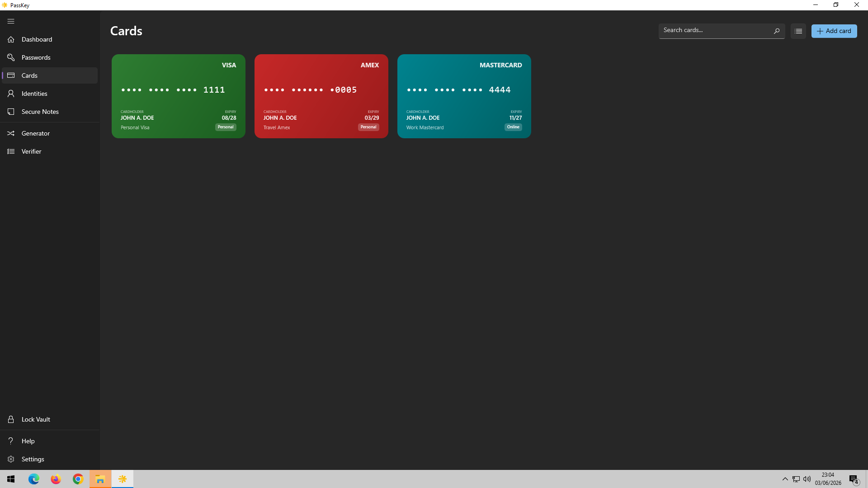Open the teal Work Mastercard card
The image size is (868, 488).
tap(464, 96)
